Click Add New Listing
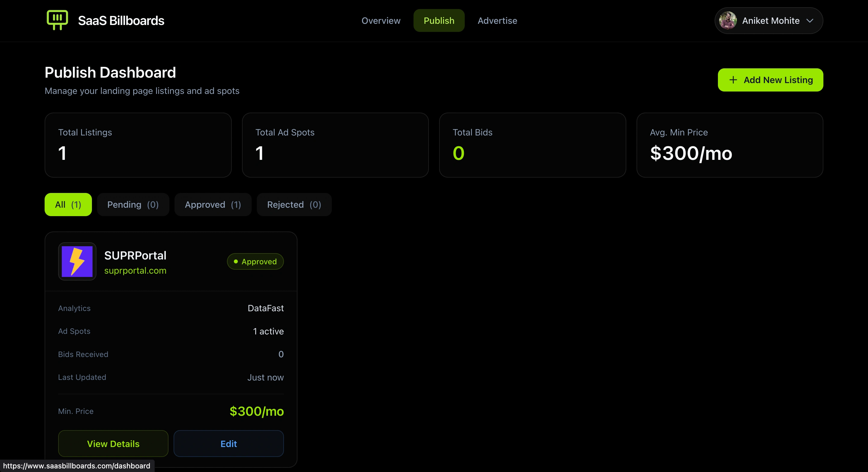868x472 pixels. coord(771,80)
